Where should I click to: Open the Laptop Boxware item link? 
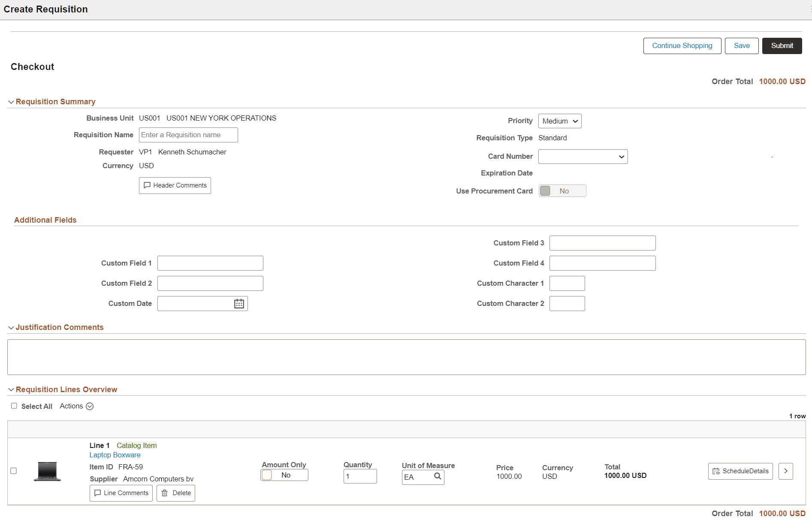pos(115,455)
